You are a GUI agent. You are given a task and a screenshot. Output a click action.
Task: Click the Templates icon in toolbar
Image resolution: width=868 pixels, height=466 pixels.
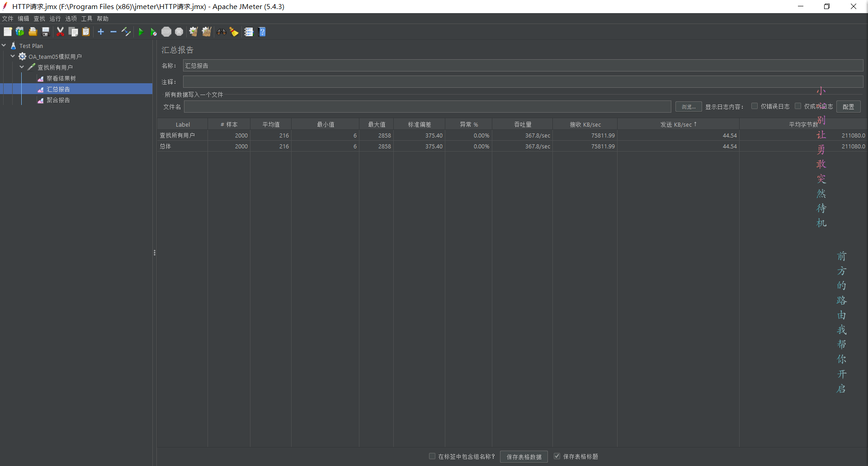pos(20,32)
